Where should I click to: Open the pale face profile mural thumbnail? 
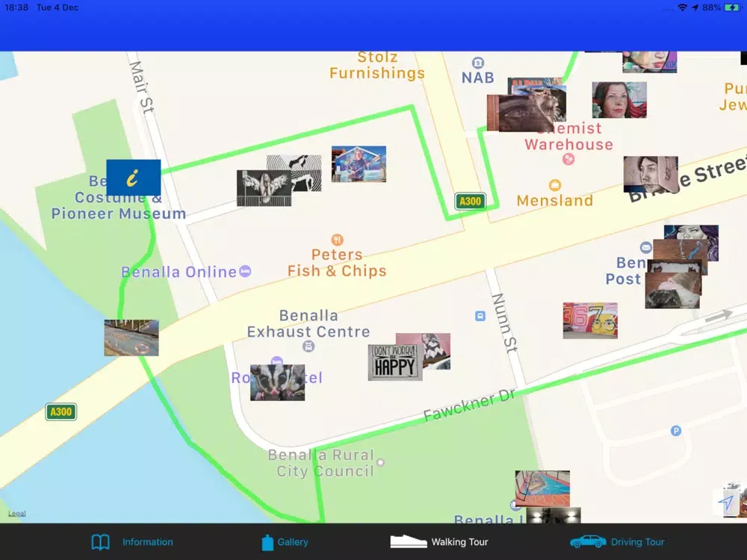[651, 174]
